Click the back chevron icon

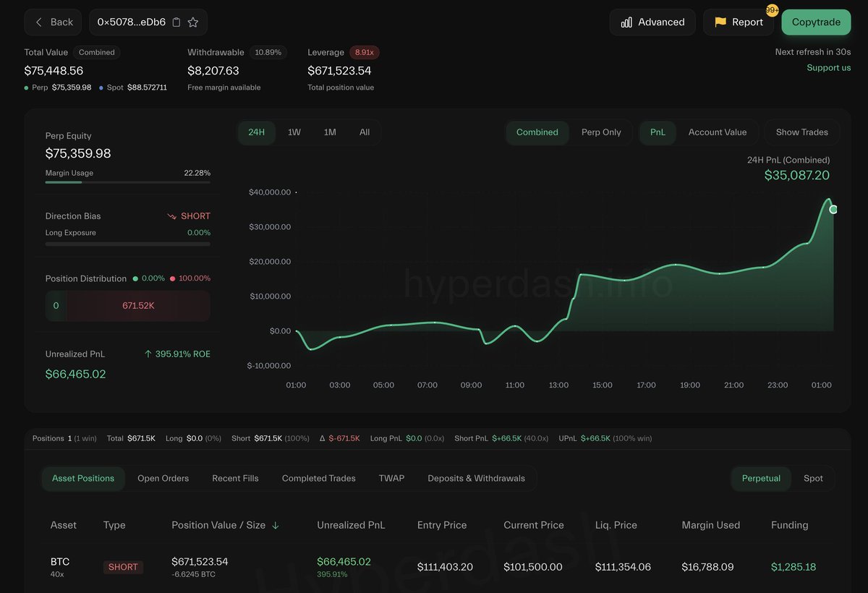pyautogui.click(x=39, y=22)
